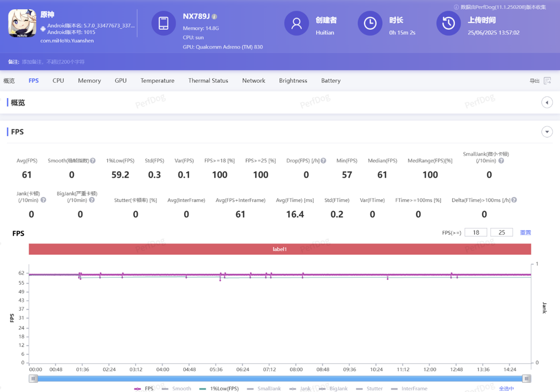Click the Var(FPS) value 0.1
Screen dimensions: 560x392
[184, 175]
